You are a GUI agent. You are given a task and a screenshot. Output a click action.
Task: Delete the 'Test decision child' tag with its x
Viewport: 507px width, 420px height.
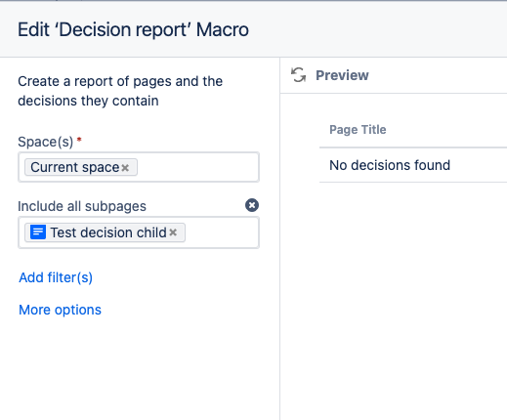click(x=173, y=232)
